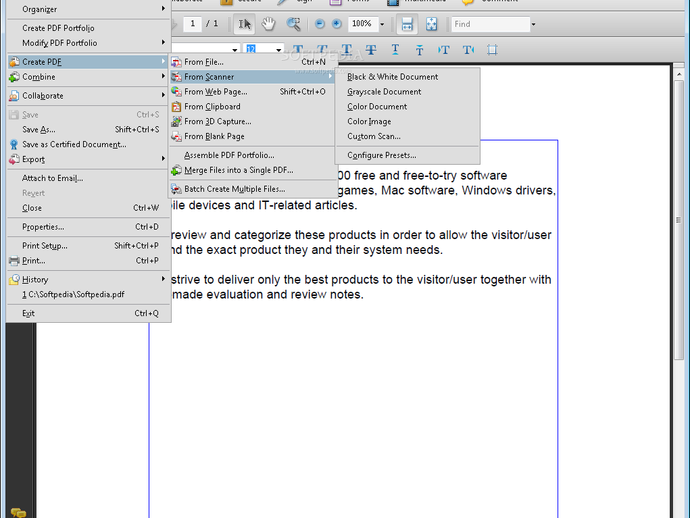Choose Print Setup...
Viewport: 690px width, 518px height.
(88, 246)
